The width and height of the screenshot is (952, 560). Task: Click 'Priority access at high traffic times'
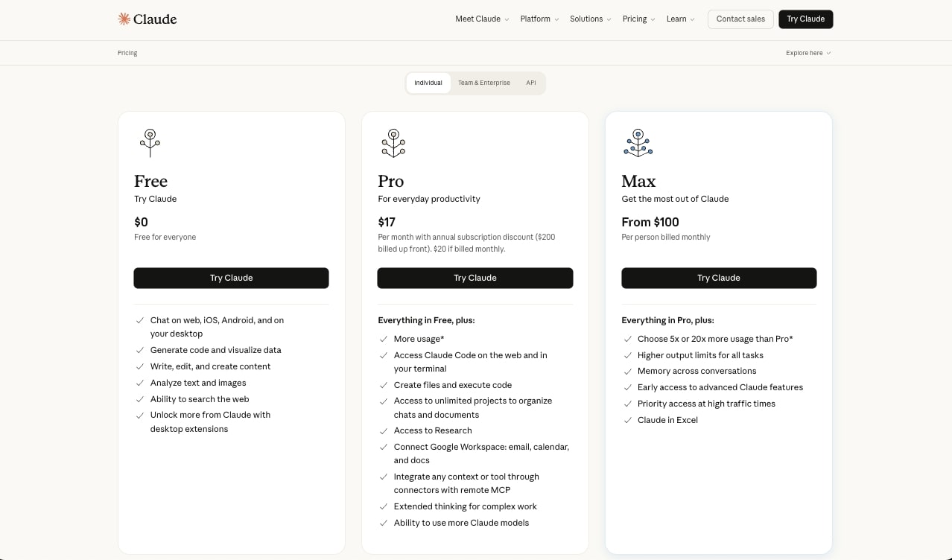coord(706,404)
